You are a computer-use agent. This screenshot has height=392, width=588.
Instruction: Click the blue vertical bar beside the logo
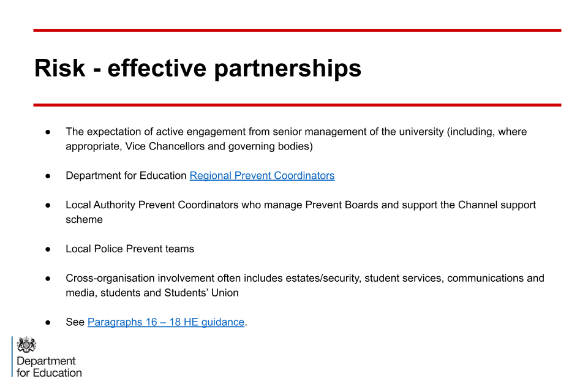click(12, 356)
